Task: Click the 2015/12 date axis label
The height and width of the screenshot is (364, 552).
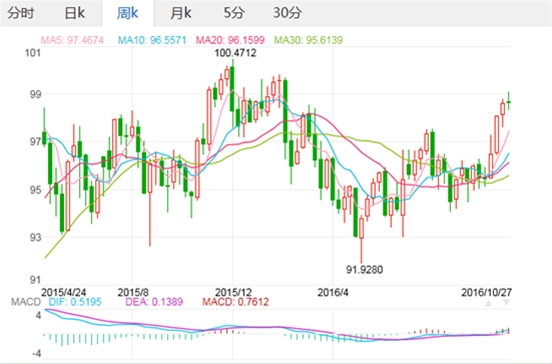Action: pyautogui.click(x=233, y=292)
